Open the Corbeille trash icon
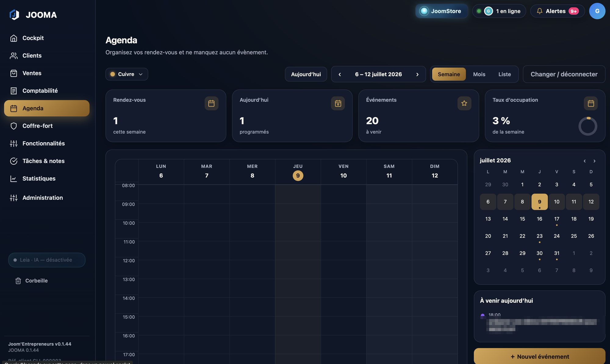The height and width of the screenshot is (364, 610). pos(18,281)
